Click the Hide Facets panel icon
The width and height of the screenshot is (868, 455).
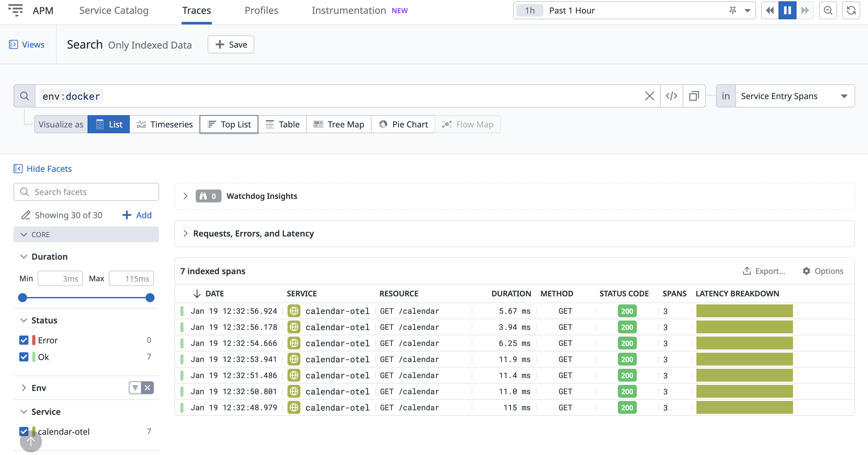point(18,168)
